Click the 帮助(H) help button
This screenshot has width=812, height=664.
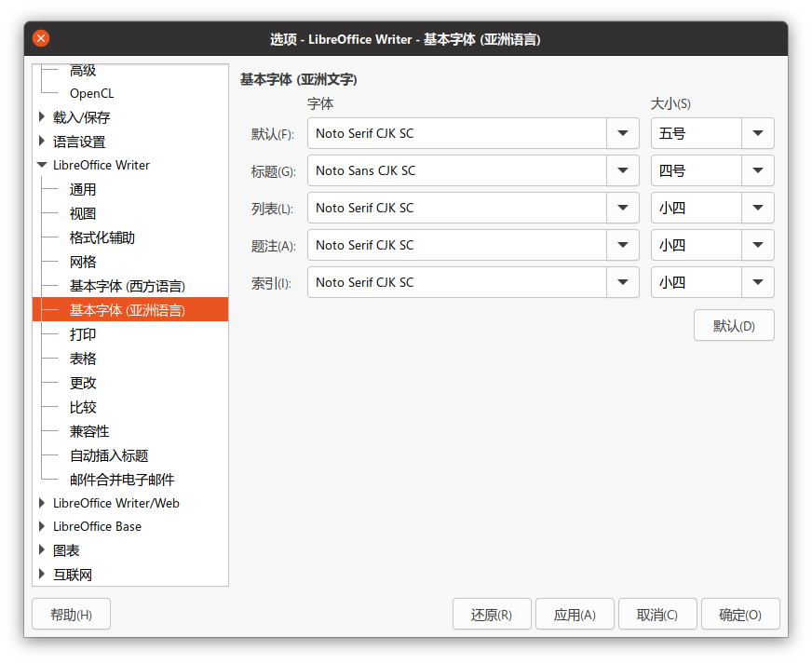pyautogui.click(x=71, y=615)
